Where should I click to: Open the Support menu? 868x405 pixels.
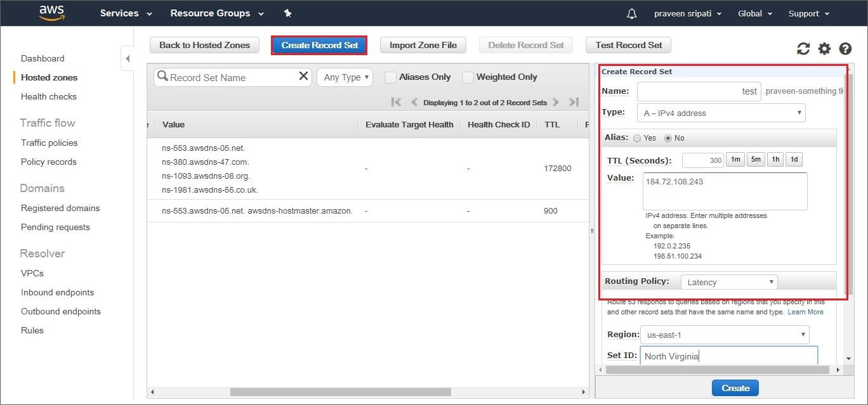pos(808,13)
